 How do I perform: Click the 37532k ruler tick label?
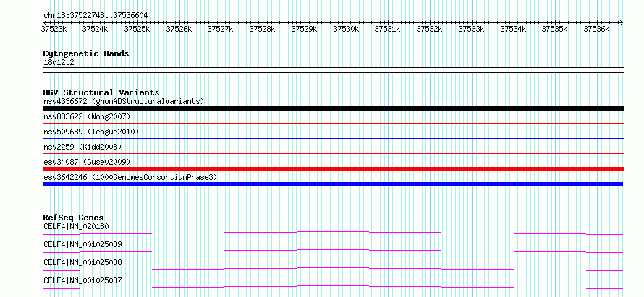(x=429, y=29)
